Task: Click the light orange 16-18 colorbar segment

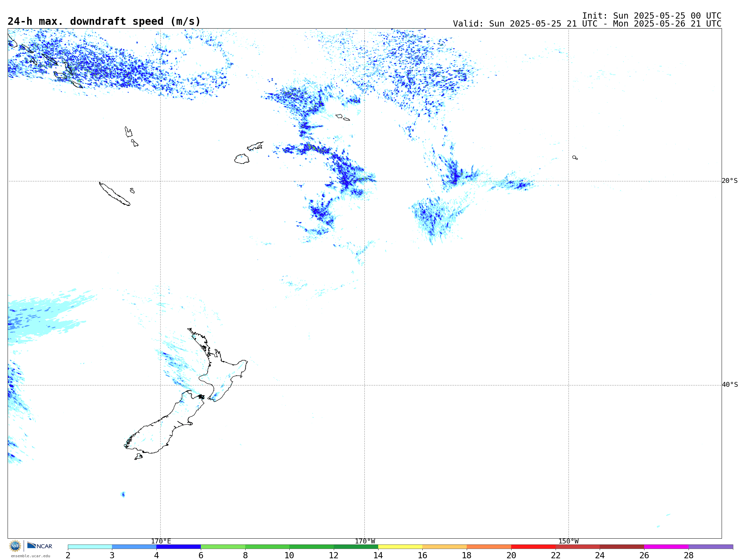Action: pyautogui.click(x=445, y=547)
